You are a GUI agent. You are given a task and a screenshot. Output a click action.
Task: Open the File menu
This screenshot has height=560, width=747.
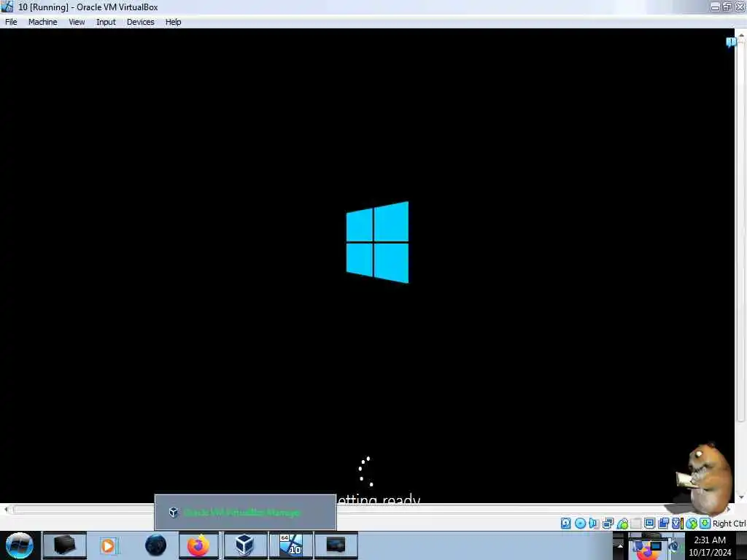(x=11, y=22)
